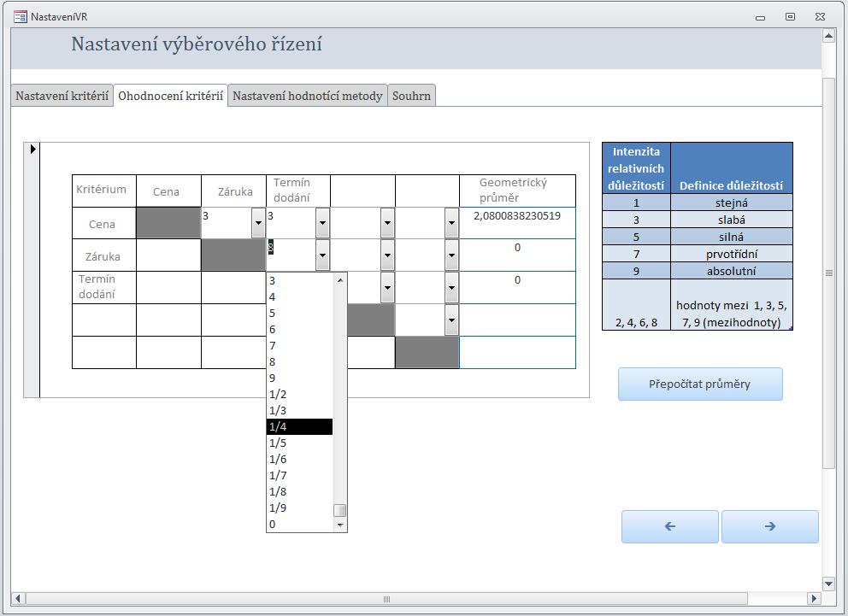Choose 3 in the open dropdown list
Image resolution: width=848 pixels, height=616 pixels.
click(x=300, y=281)
